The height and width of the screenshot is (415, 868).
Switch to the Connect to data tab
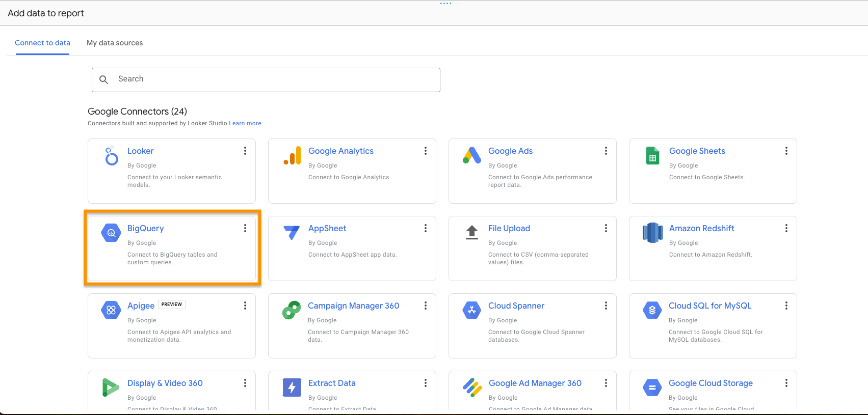(x=42, y=43)
